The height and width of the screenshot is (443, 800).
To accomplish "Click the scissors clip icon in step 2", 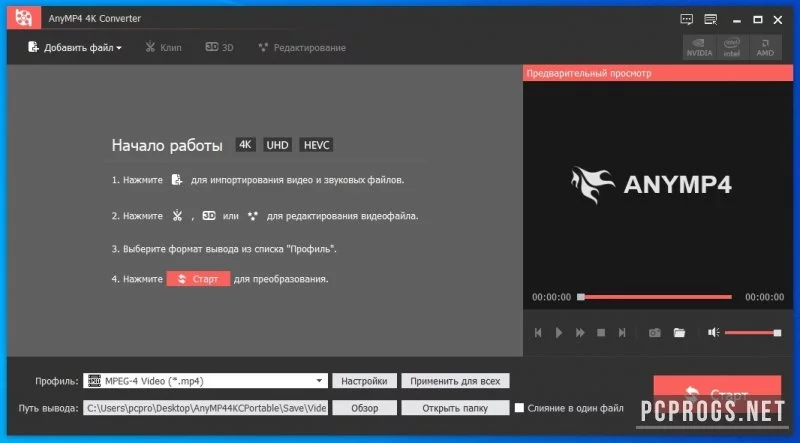I will click(x=177, y=216).
